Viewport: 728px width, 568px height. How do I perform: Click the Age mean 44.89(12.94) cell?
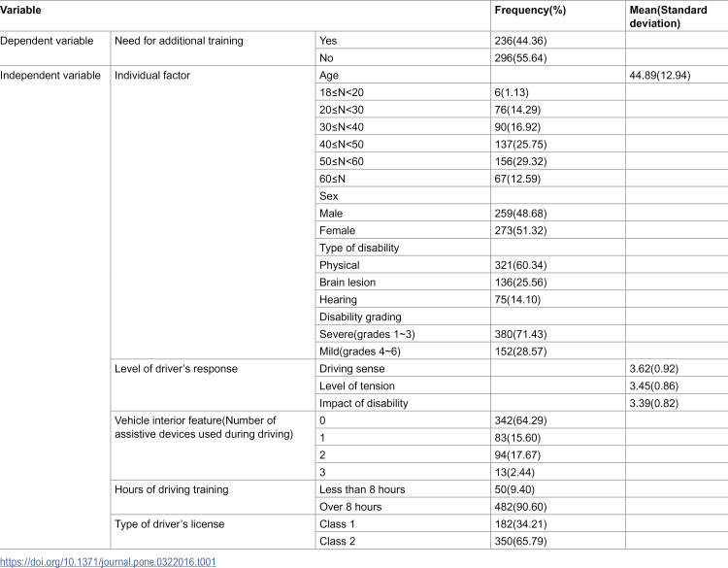point(660,75)
